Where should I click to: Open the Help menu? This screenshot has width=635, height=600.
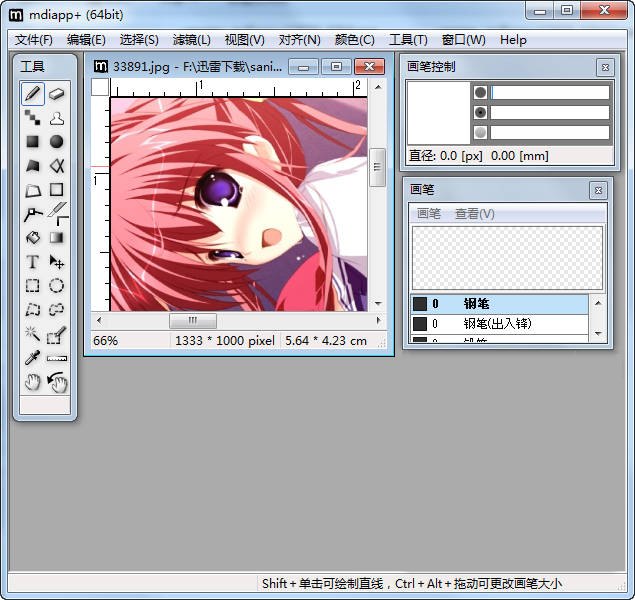513,40
